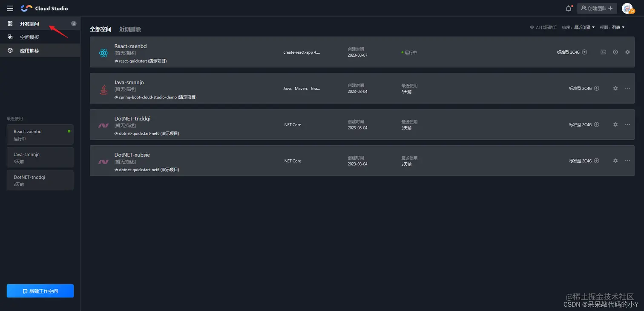Screen dimensions: 644x311
Task: Open the notification bell
Action: 569,8
